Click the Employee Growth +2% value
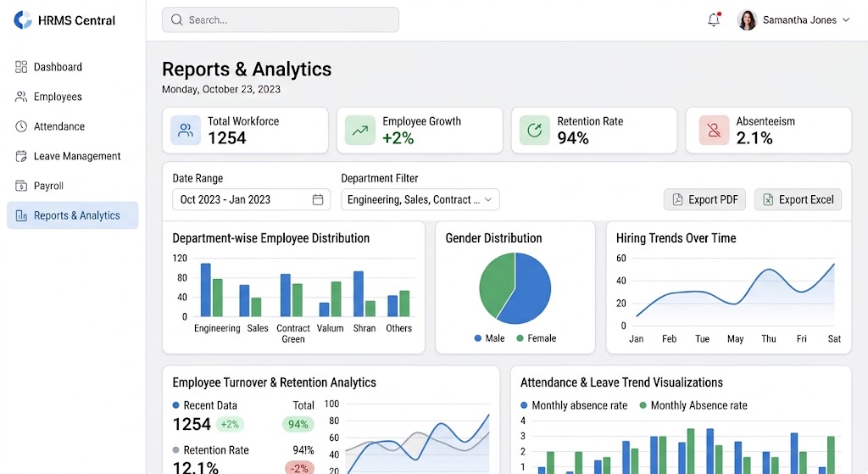Image resolution: width=868 pixels, height=474 pixels. (x=398, y=138)
